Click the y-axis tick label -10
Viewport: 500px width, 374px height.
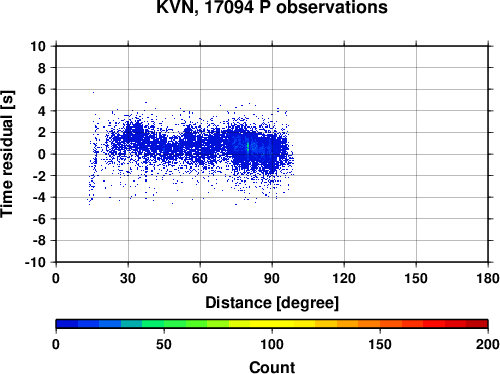coord(35,262)
